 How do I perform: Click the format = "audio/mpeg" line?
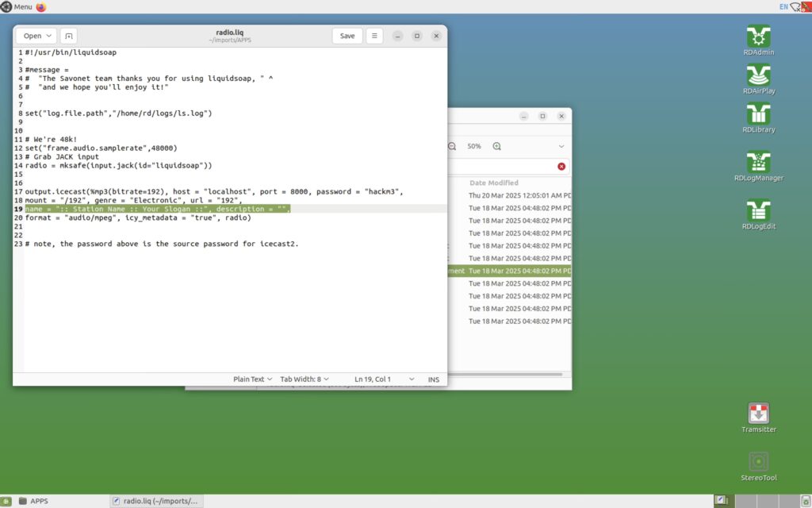pyautogui.click(x=138, y=217)
